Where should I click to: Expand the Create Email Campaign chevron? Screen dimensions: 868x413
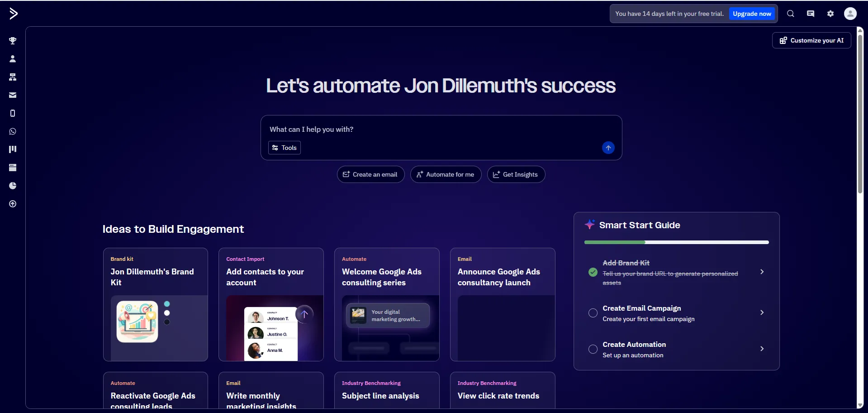(x=762, y=312)
